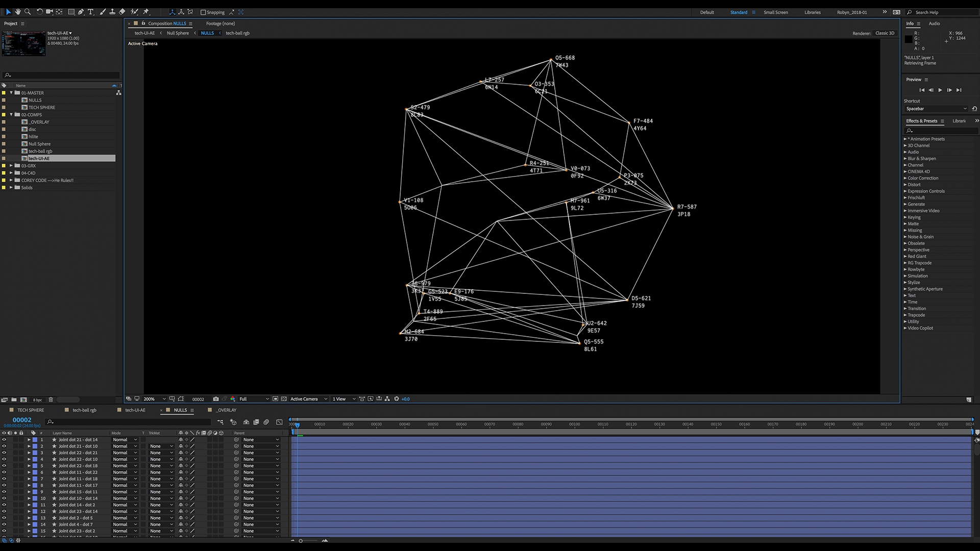Viewport: 980px width, 551px height.
Task: Select the Pen tool
Action: coord(81,12)
